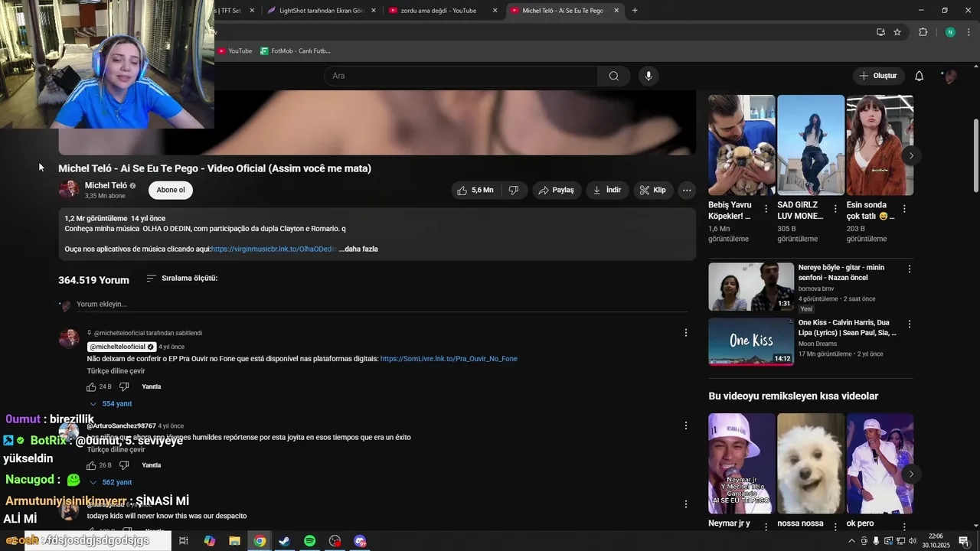Dislike the pinned micheltelooficial comment

click(x=124, y=386)
